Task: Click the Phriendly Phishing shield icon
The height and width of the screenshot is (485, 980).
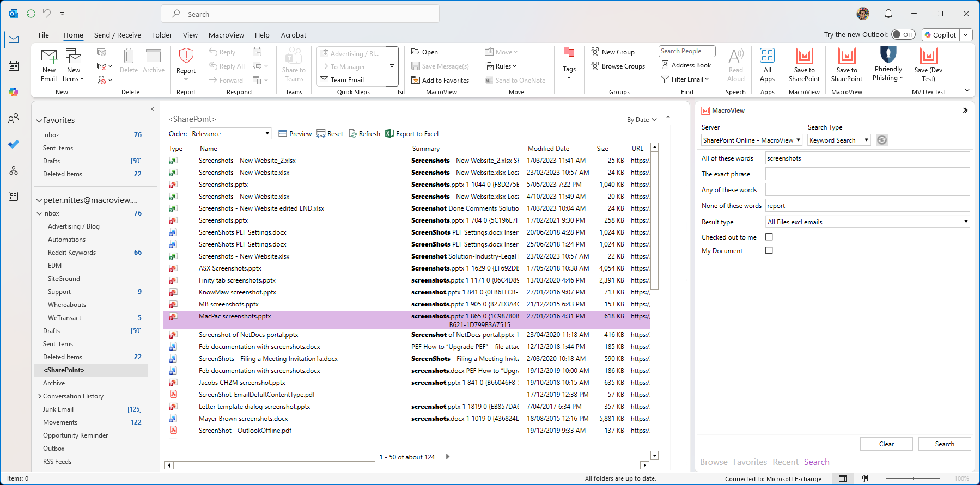Action: [888, 54]
